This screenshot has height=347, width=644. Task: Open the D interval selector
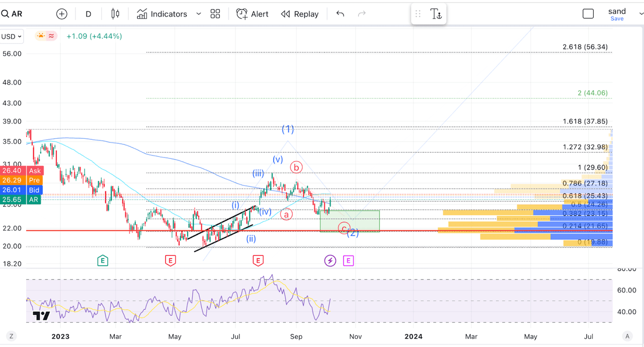pyautogui.click(x=89, y=14)
